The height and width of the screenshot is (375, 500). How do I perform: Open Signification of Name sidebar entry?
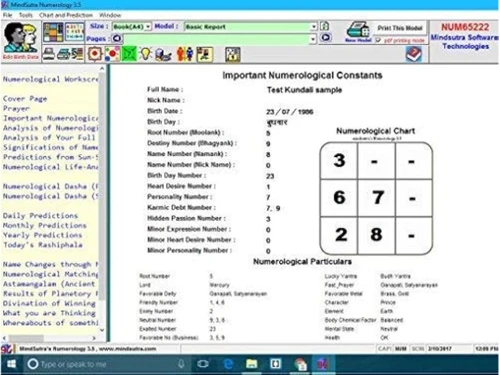point(51,147)
